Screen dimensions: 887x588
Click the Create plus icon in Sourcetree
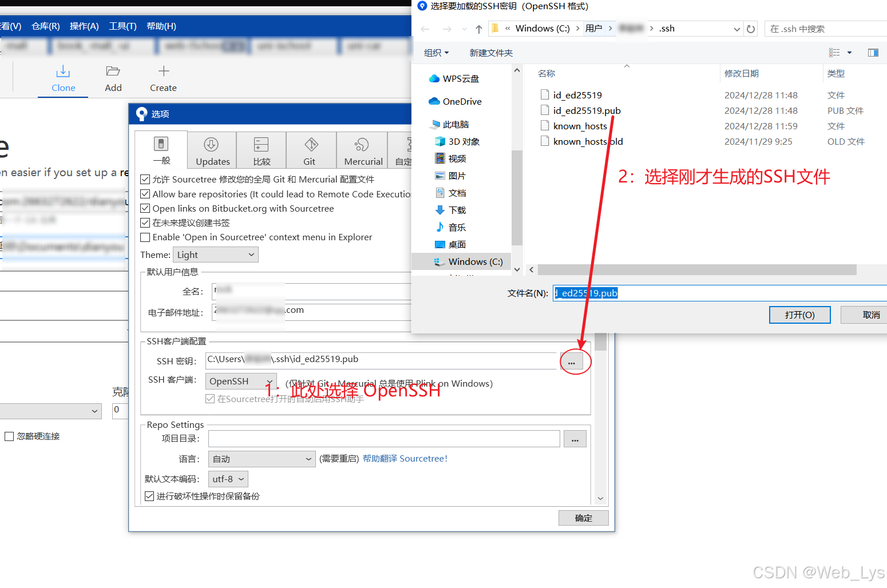coord(164,71)
